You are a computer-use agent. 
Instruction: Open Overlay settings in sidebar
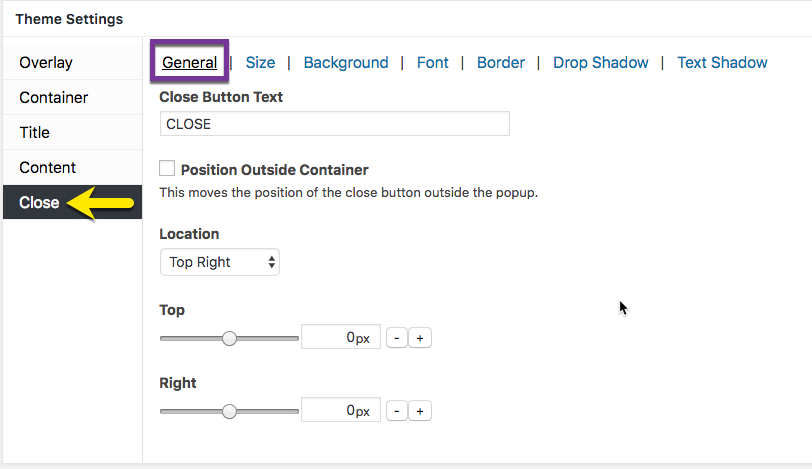click(x=46, y=63)
